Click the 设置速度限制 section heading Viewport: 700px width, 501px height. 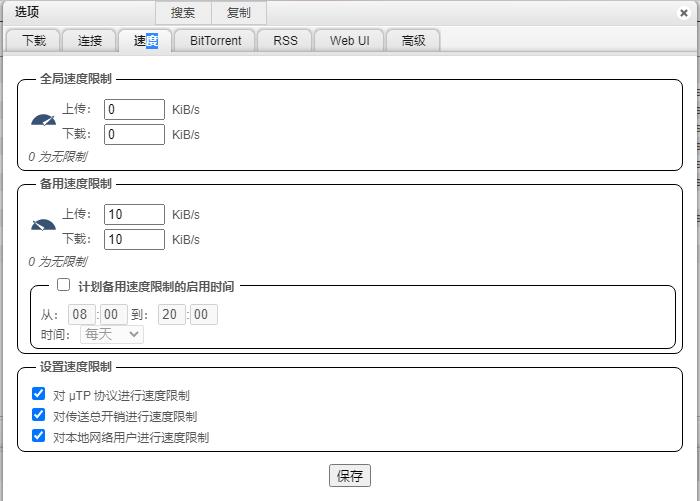[75, 367]
